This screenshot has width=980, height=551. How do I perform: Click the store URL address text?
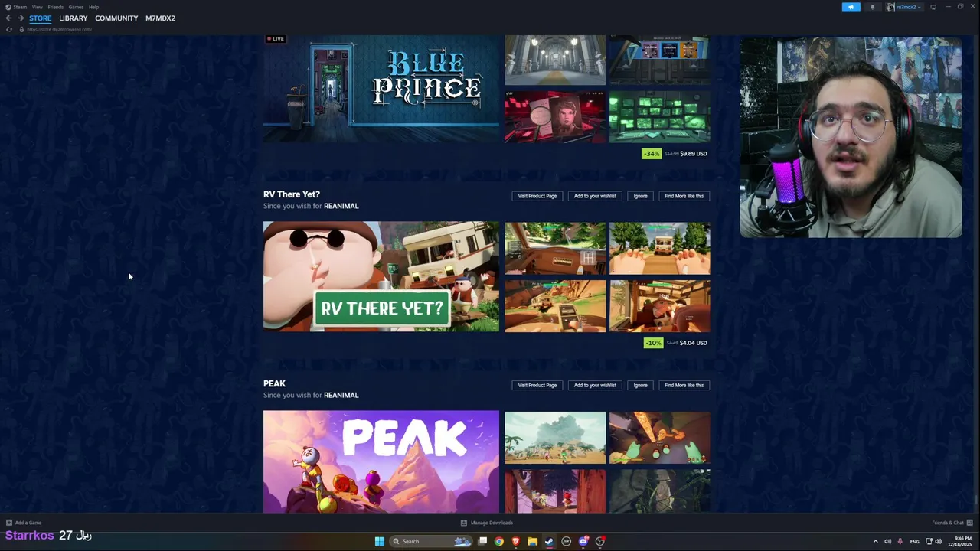pos(59,29)
